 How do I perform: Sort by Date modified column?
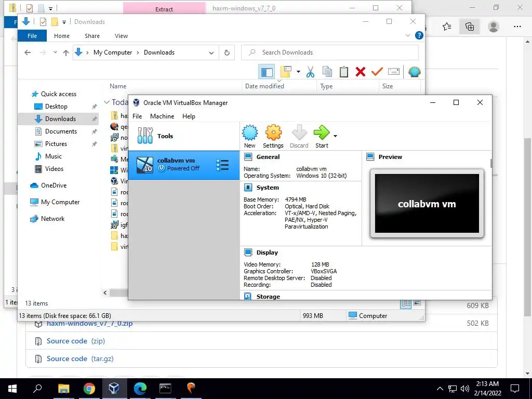click(x=264, y=86)
